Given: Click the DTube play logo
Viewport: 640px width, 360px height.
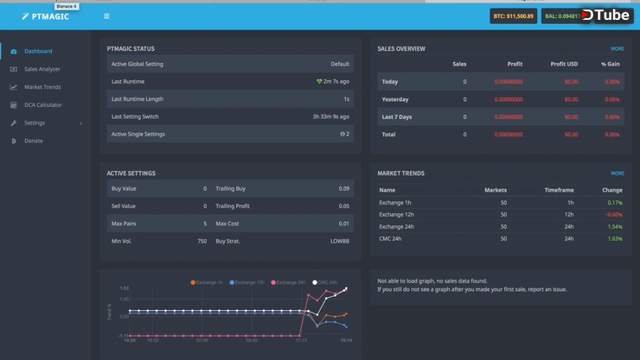Looking at the screenshot, I should [x=587, y=15].
